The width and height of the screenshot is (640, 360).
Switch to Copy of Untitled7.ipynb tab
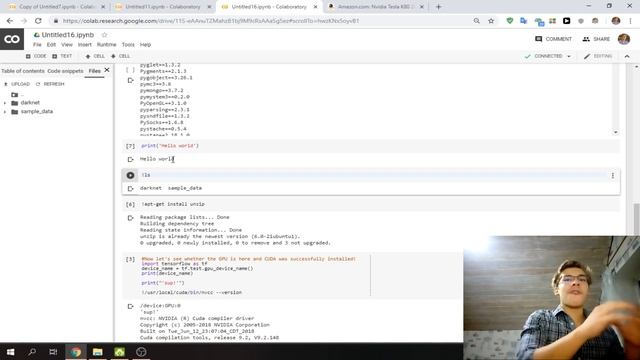57,7
